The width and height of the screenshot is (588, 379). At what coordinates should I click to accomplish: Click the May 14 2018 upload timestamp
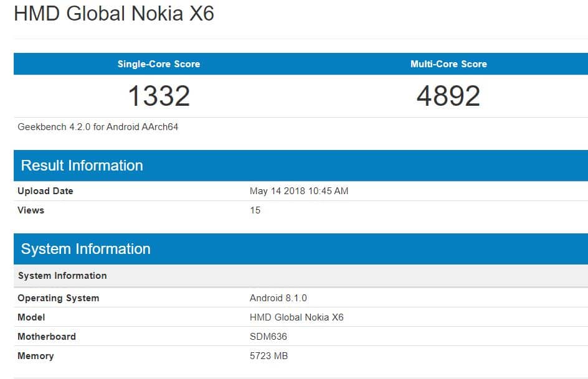click(298, 190)
